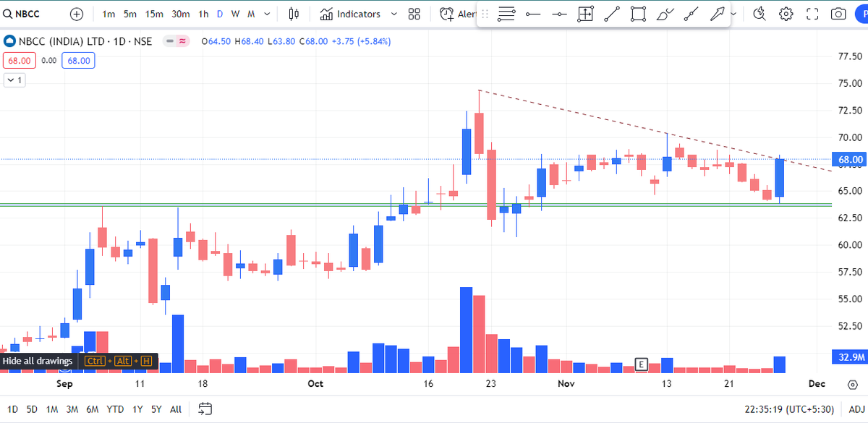Open the Indicators dialog

(350, 14)
